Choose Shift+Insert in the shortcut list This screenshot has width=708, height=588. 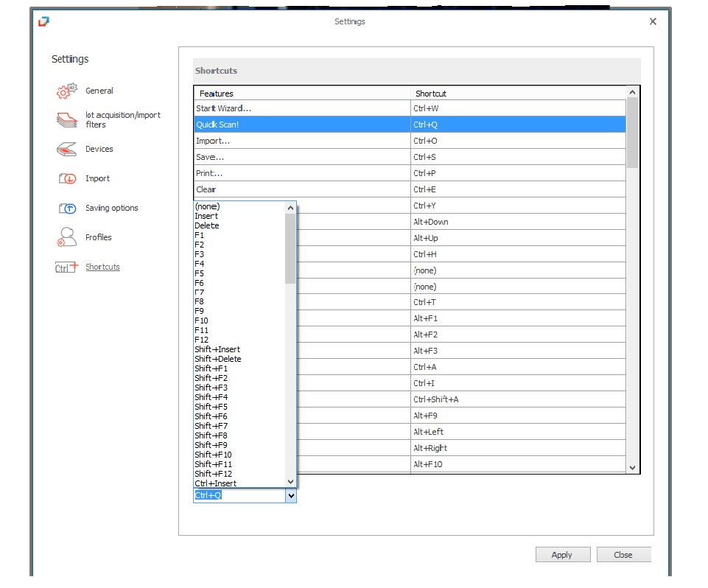(239, 349)
